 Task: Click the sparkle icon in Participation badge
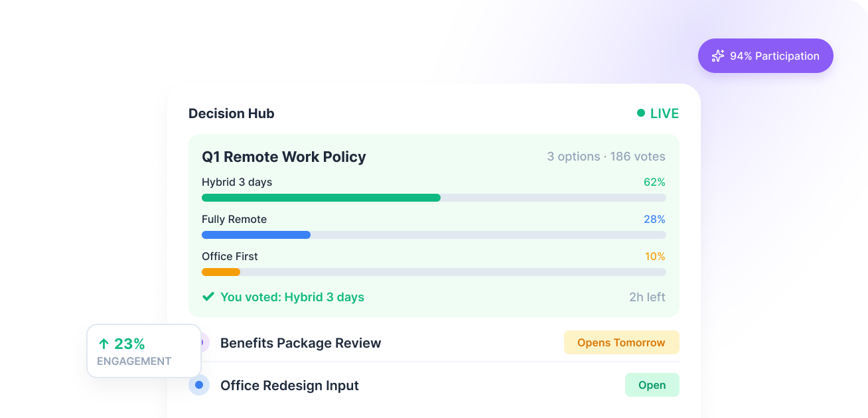pyautogui.click(x=718, y=56)
